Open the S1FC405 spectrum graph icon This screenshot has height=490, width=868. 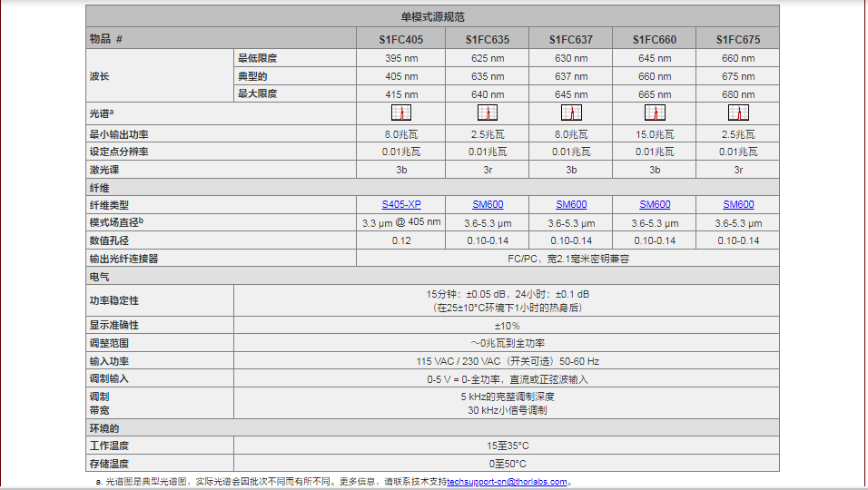point(401,113)
